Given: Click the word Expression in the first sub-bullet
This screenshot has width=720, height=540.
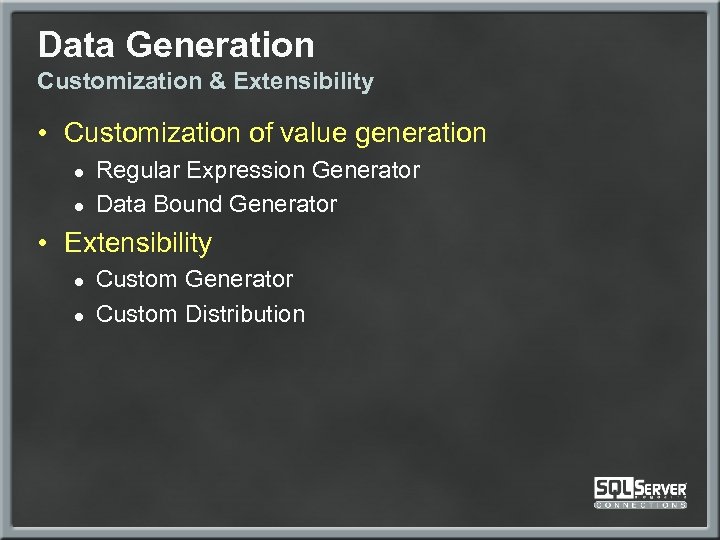Looking at the screenshot, I should pyautogui.click(x=243, y=171).
